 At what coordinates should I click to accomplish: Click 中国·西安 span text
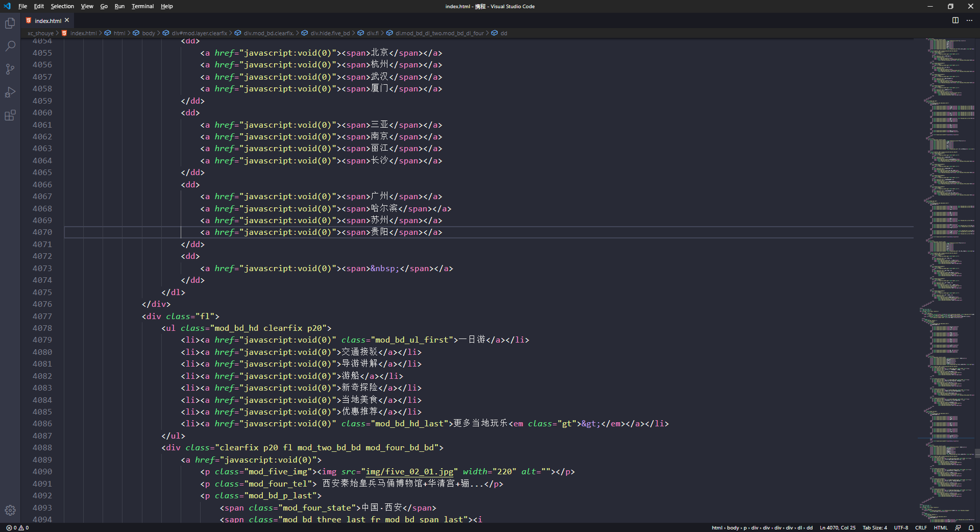tap(382, 508)
